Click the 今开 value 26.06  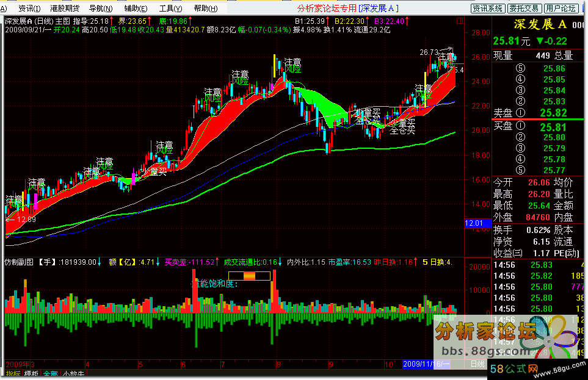539,182
